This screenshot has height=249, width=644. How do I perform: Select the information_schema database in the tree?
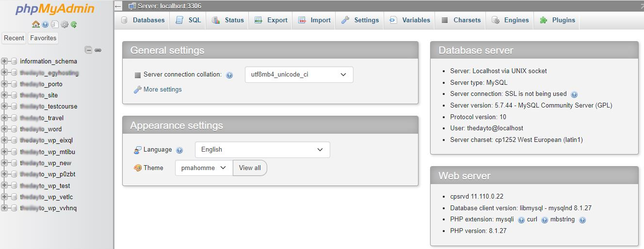pos(48,62)
